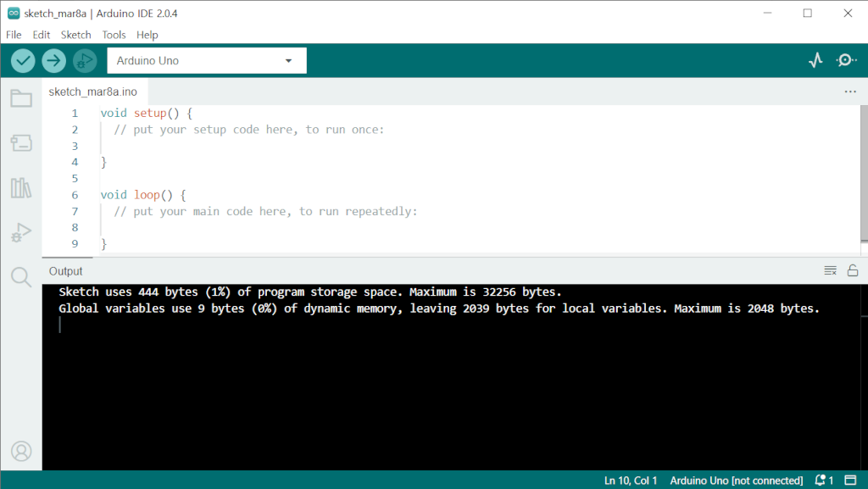Screen dimensions: 868x489
Task: Open the Help menu
Action: [x=147, y=35]
